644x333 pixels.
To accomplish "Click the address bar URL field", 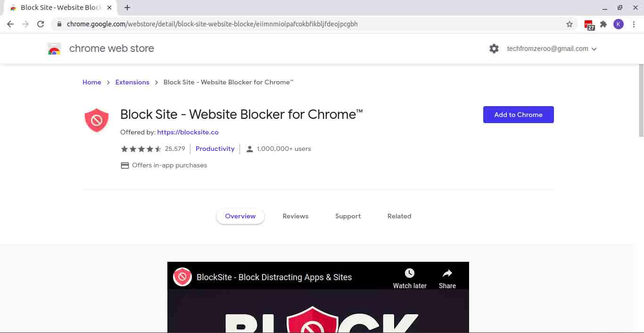I will point(311,24).
